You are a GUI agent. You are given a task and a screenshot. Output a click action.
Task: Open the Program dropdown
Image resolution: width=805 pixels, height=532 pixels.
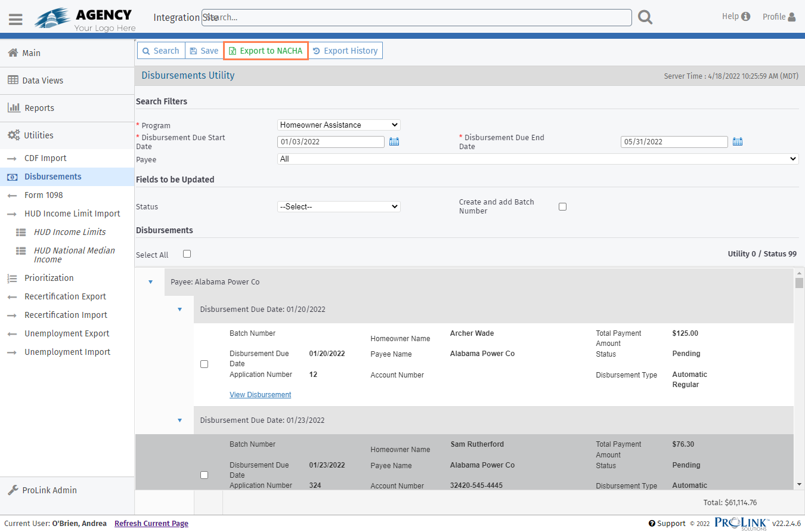tap(339, 125)
